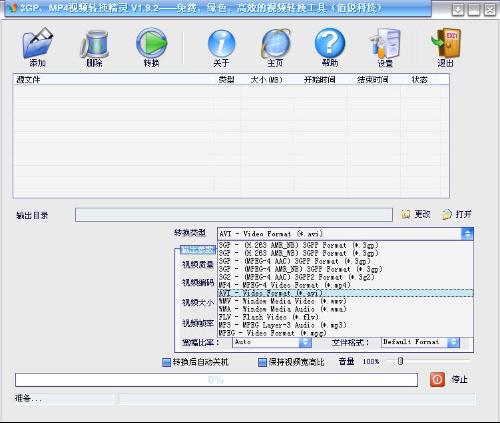Screen dimensions: 500x423
Task: Choose 3GP (MPEG-4 AMR_NB) 3GPP Format option
Action: click(345, 269)
